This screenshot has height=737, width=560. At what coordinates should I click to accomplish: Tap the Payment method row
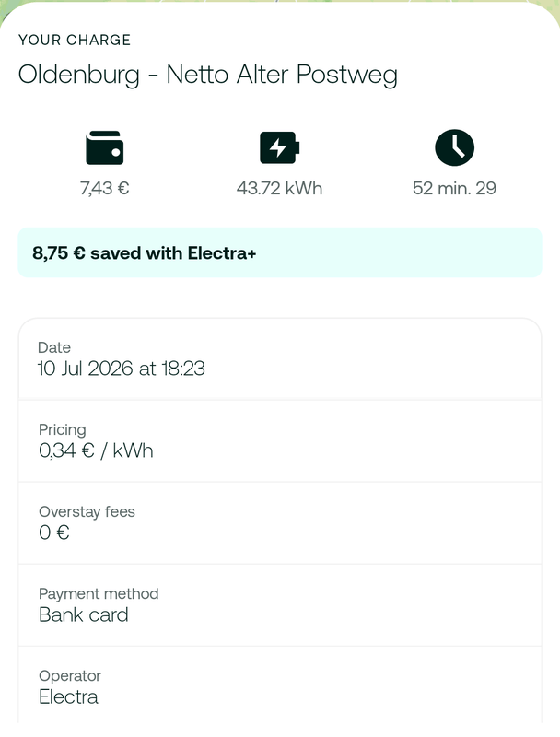click(280, 605)
